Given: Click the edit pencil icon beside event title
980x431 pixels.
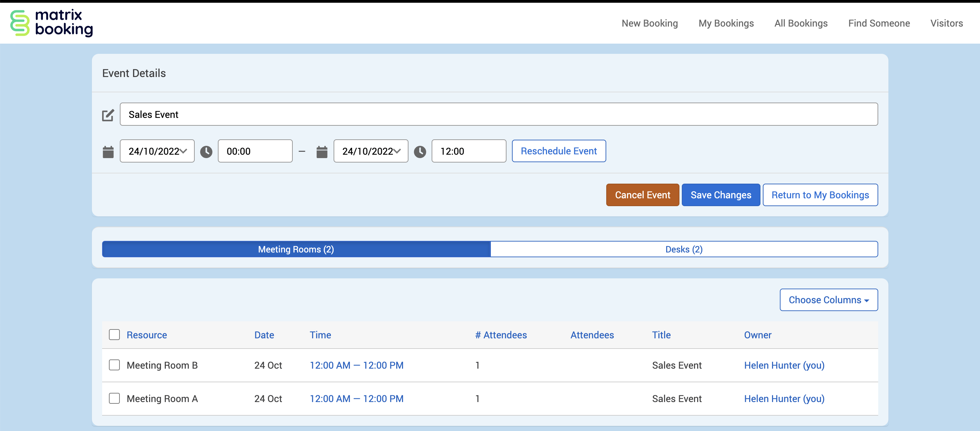Looking at the screenshot, I should pos(108,115).
